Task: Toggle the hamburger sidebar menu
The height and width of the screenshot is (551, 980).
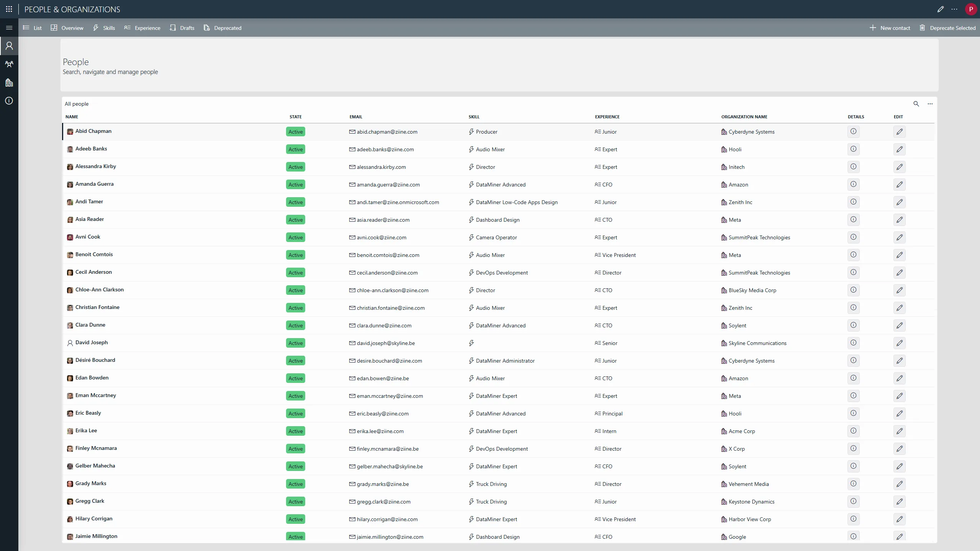Action: click(x=9, y=28)
